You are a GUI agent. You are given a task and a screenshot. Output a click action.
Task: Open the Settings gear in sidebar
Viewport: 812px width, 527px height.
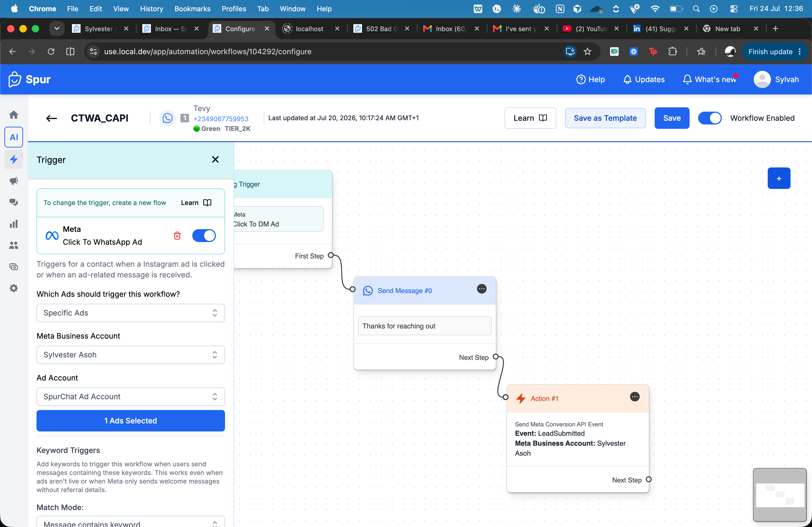[14, 288]
